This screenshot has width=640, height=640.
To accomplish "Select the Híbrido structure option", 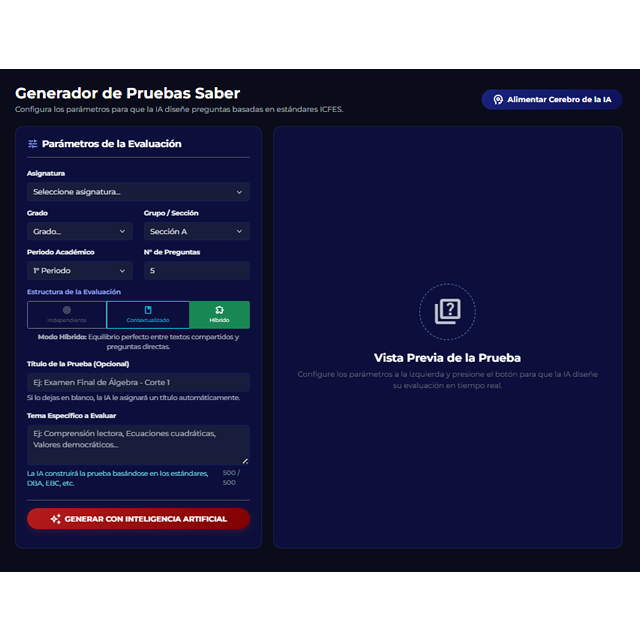I will click(220, 315).
